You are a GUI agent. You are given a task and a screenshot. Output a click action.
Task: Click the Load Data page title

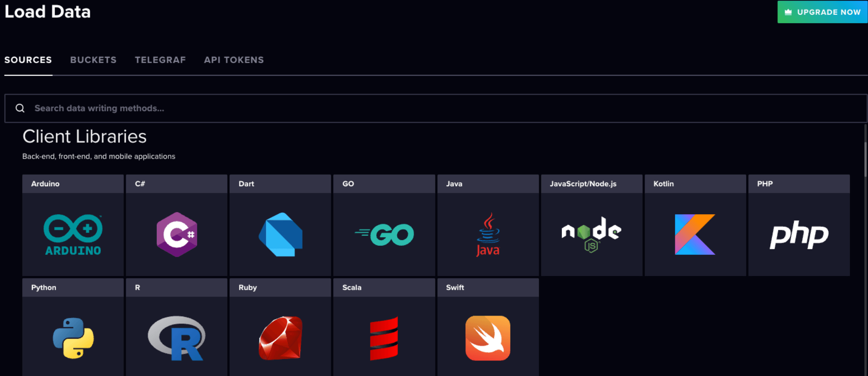click(48, 12)
